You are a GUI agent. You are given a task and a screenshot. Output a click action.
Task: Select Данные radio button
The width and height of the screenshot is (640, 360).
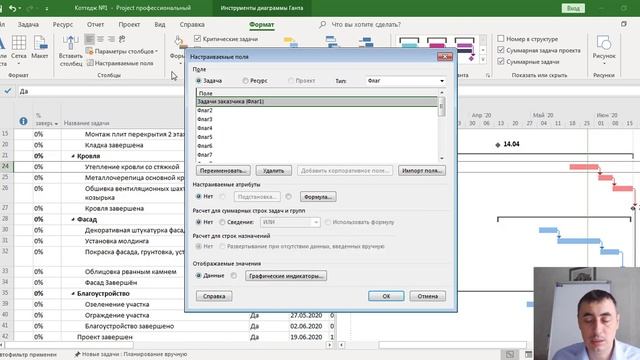tap(199, 276)
